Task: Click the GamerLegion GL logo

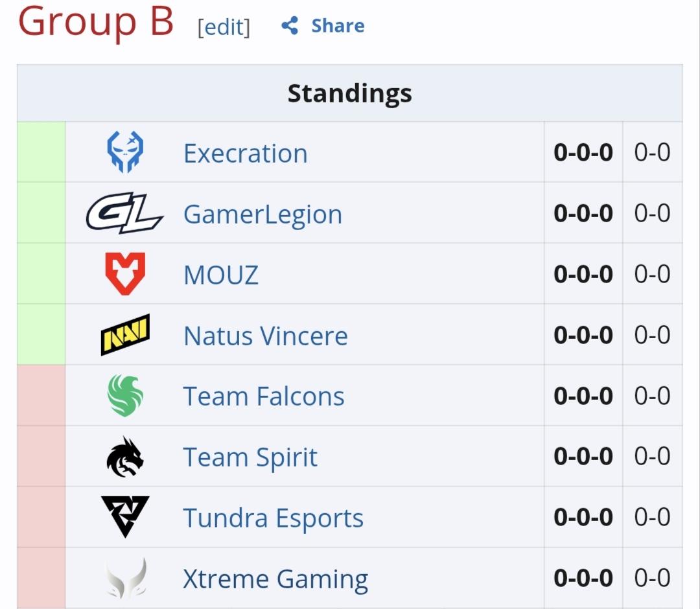Action: pyautogui.click(x=124, y=213)
